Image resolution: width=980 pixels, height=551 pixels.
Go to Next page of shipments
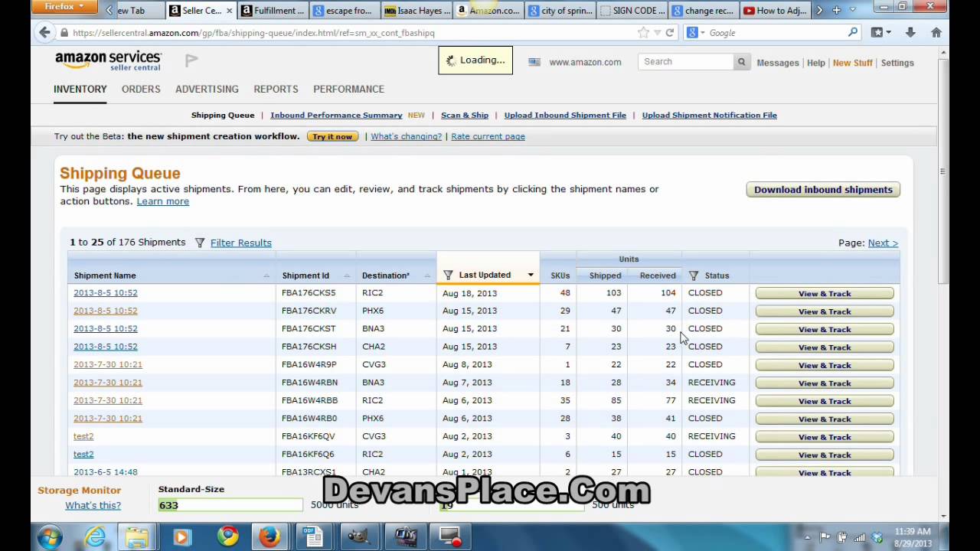pos(883,243)
